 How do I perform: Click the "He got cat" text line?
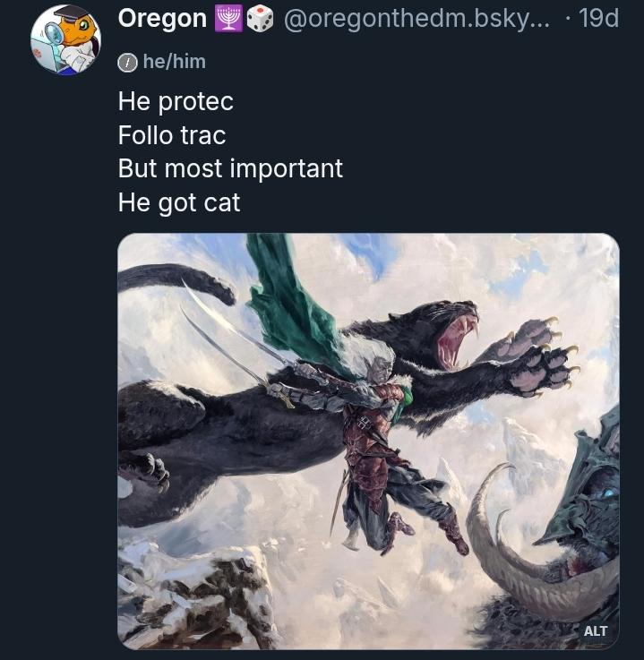[x=179, y=202]
